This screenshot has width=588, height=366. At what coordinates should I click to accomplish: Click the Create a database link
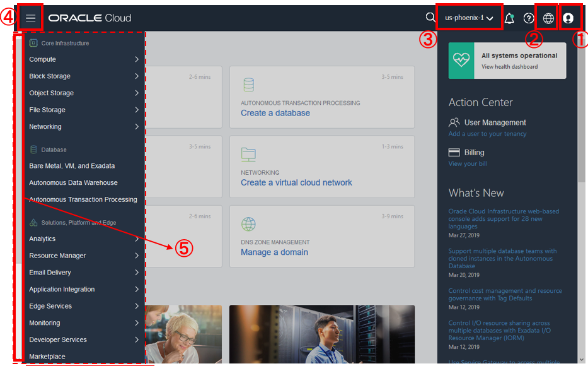pyautogui.click(x=275, y=113)
